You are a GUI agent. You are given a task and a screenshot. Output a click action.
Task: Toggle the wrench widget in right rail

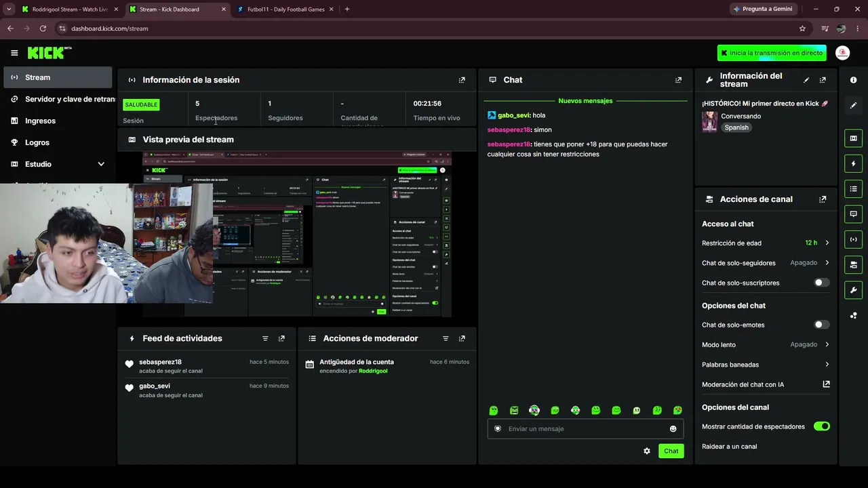pos(853,290)
